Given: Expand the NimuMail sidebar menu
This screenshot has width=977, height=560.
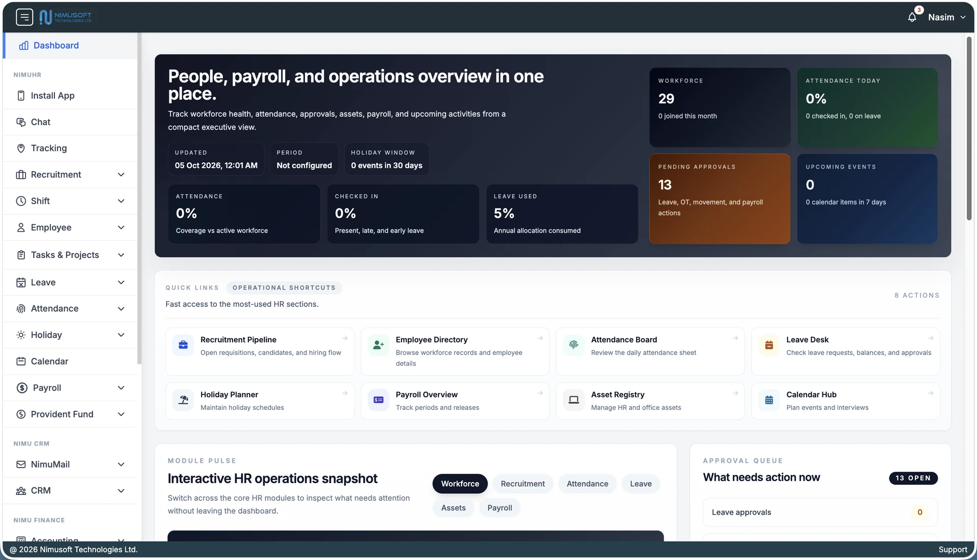Looking at the screenshot, I should (70, 464).
